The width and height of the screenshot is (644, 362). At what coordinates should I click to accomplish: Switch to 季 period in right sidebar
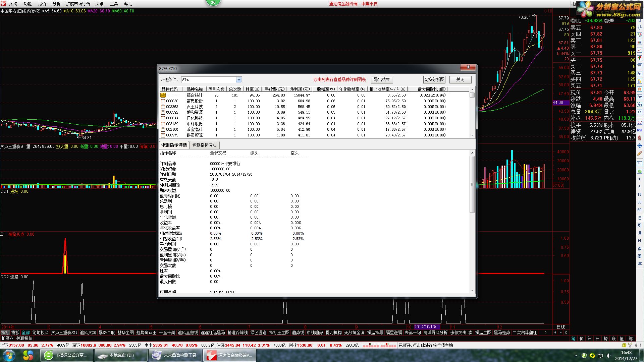(640, 256)
